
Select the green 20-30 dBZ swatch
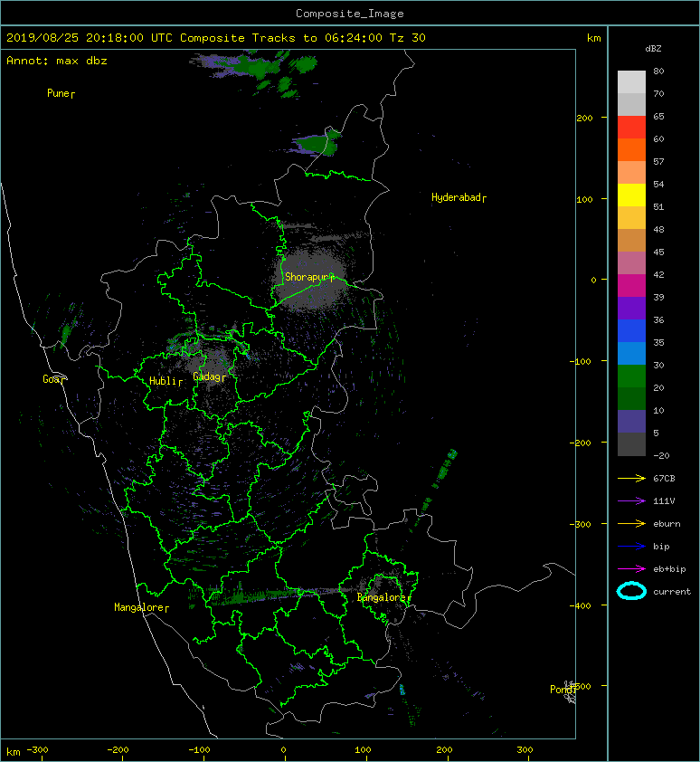point(631,376)
